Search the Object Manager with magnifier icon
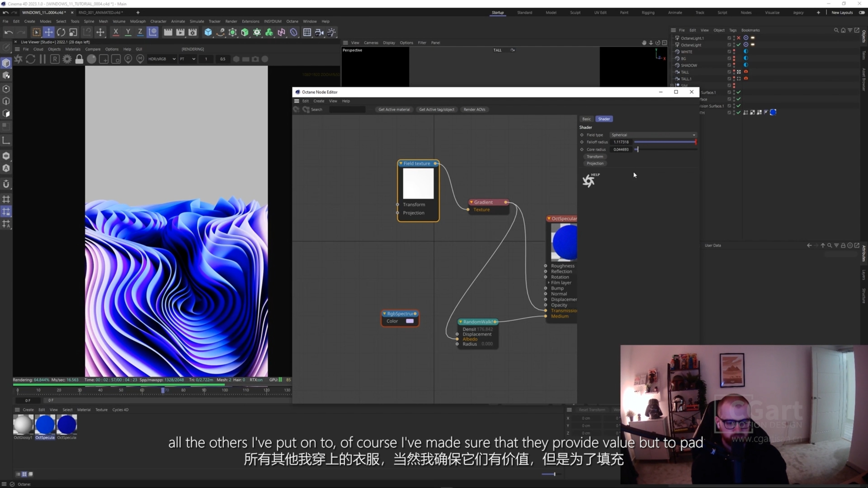 (x=836, y=30)
